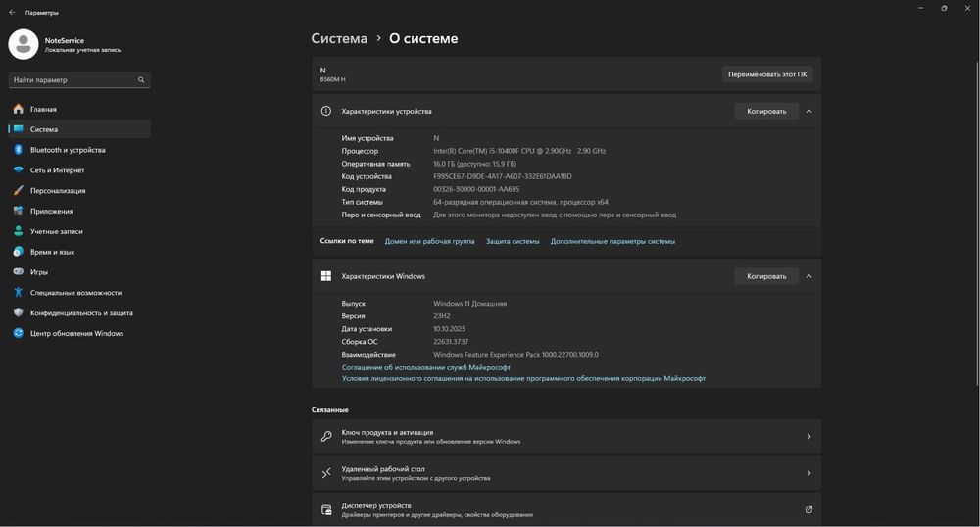
Task: Click the Сборка ОС value 22631.3737
Action: point(451,342)
